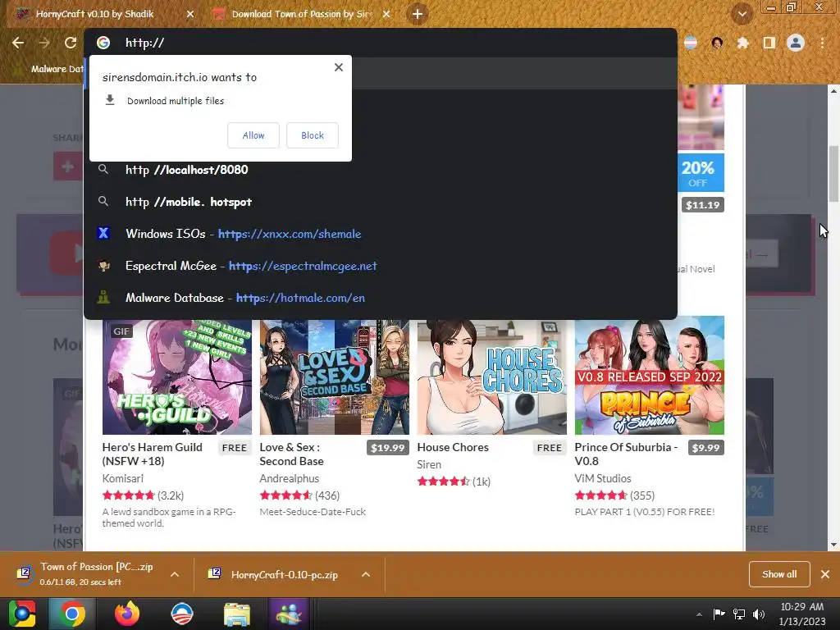Open the Chrome profile avatar

pyautogui.click(x=796, y=43)
